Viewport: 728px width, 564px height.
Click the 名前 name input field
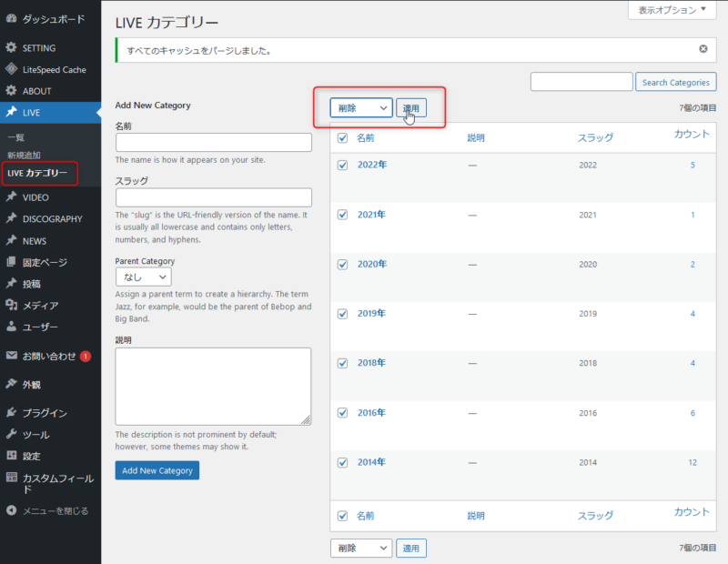[x=214, y=143]
